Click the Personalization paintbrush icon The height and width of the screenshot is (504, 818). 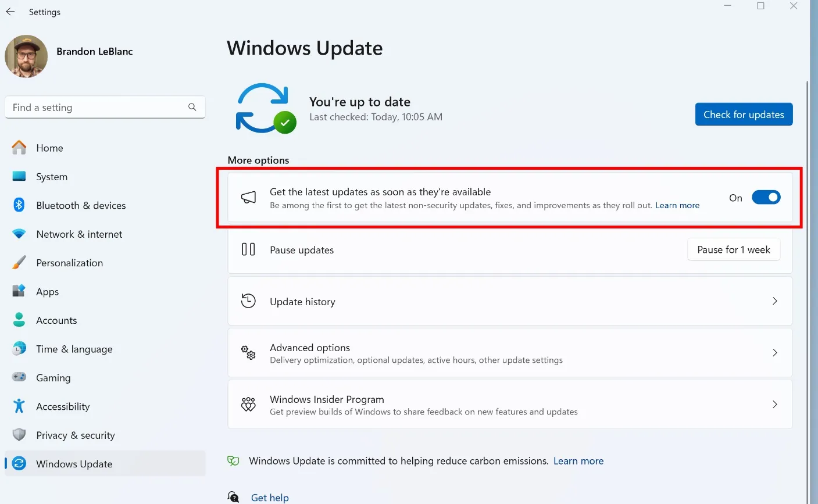[19, 262]
